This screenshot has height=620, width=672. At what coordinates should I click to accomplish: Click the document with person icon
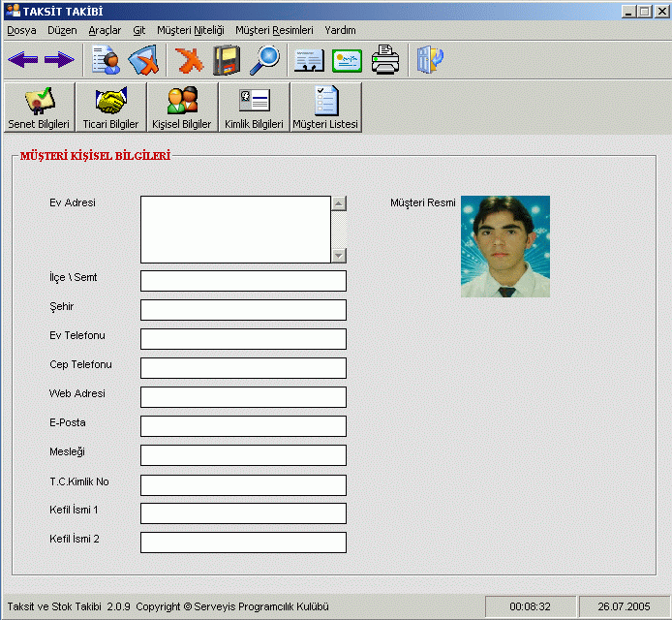(x=107, y=60)
